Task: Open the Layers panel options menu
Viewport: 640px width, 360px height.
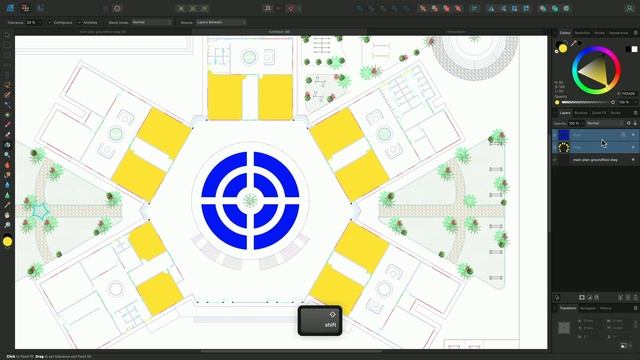Action: point(635,113)
